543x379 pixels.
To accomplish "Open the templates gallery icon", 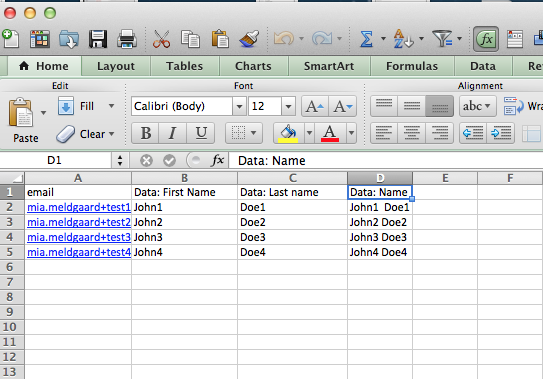I will click(x=40, y=38).
